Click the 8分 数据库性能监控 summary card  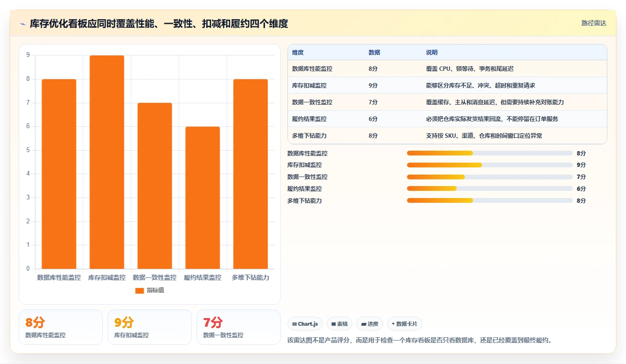pyautogui.click(x=61, y=327)
